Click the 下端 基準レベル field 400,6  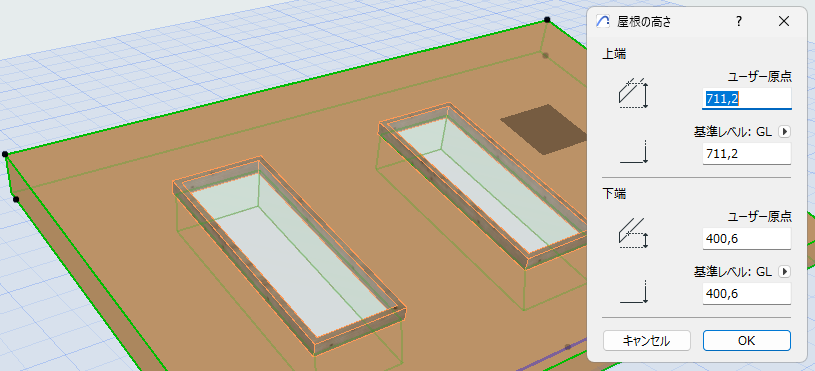click(x=746, y=294)
